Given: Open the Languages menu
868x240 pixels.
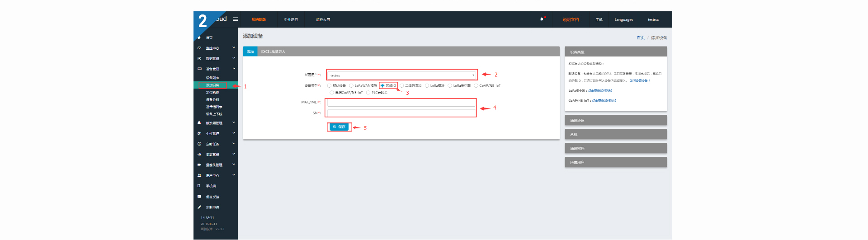Looking at the screenshot, I should (623, 19).
